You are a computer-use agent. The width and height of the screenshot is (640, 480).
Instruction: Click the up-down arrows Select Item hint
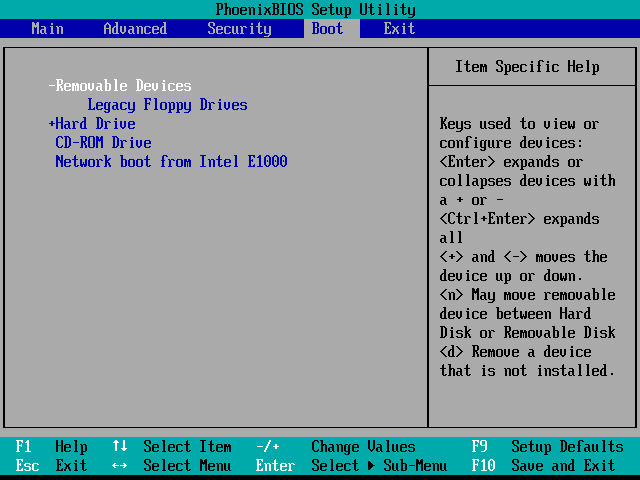[x=172, y=447]
